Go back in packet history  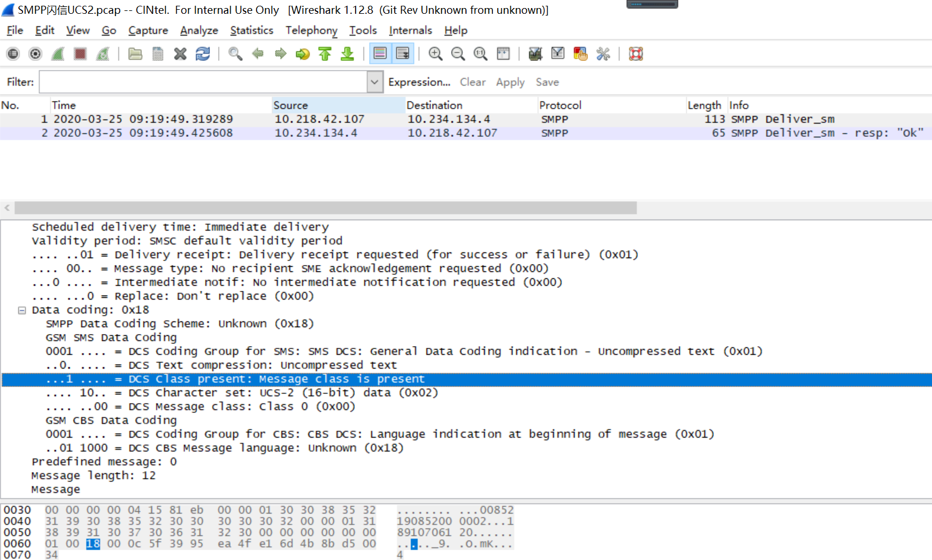pos(258,54)
